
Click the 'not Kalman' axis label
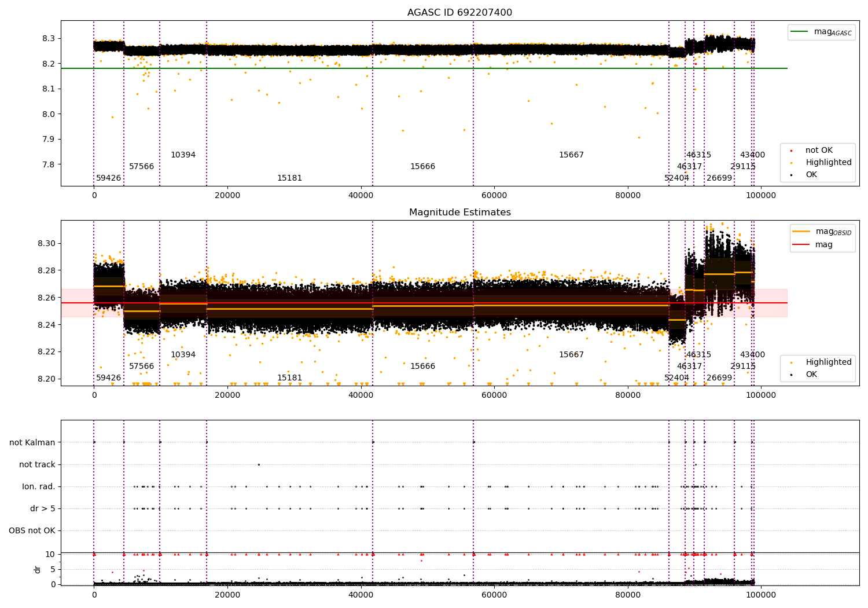[32, 443]
